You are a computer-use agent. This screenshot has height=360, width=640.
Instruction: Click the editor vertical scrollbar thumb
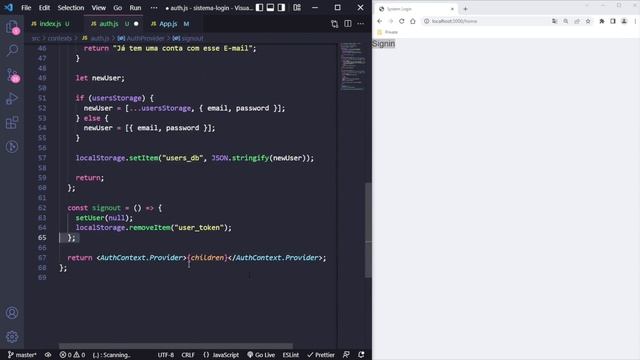tap(368, 230)
